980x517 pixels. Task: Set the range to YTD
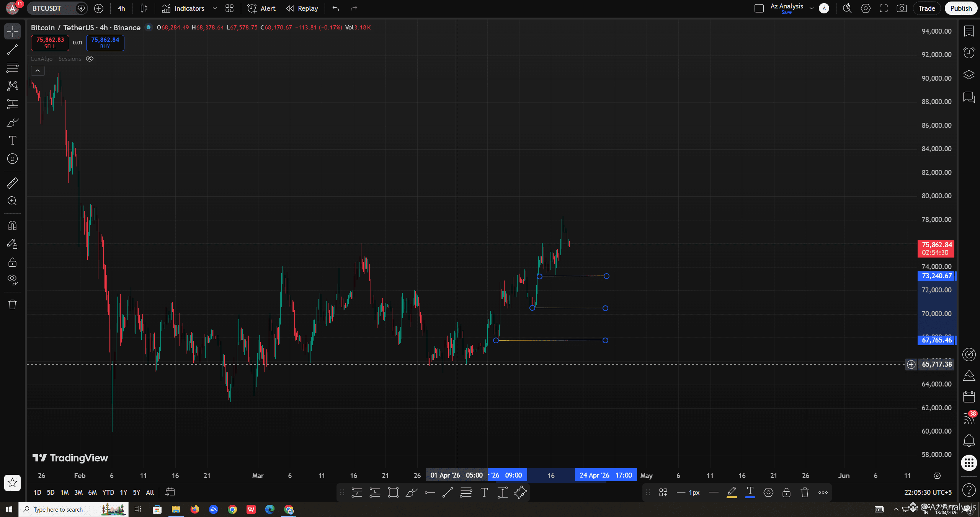coord(108,493)
